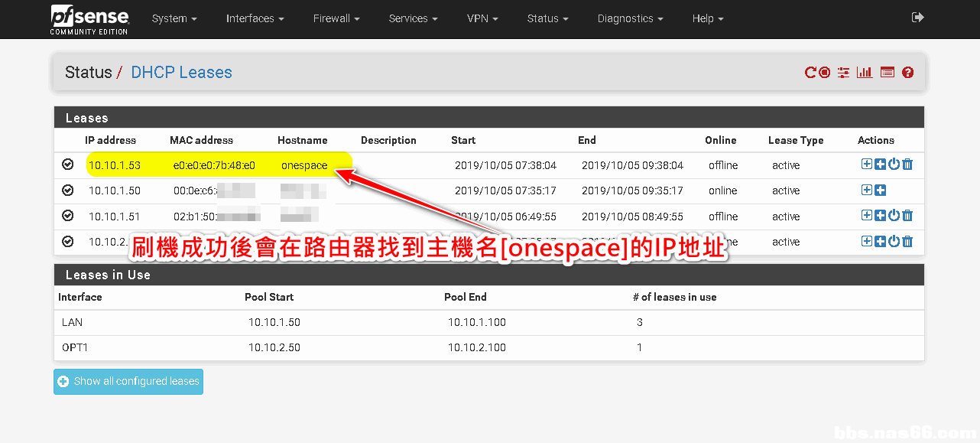
Task: Expand the Diagnostics dropdown menu
Action: [x=630, y=18]
